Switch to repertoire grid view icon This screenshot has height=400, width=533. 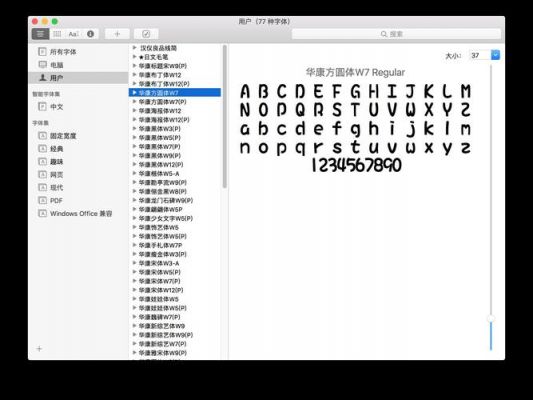(x=57, y=34)
